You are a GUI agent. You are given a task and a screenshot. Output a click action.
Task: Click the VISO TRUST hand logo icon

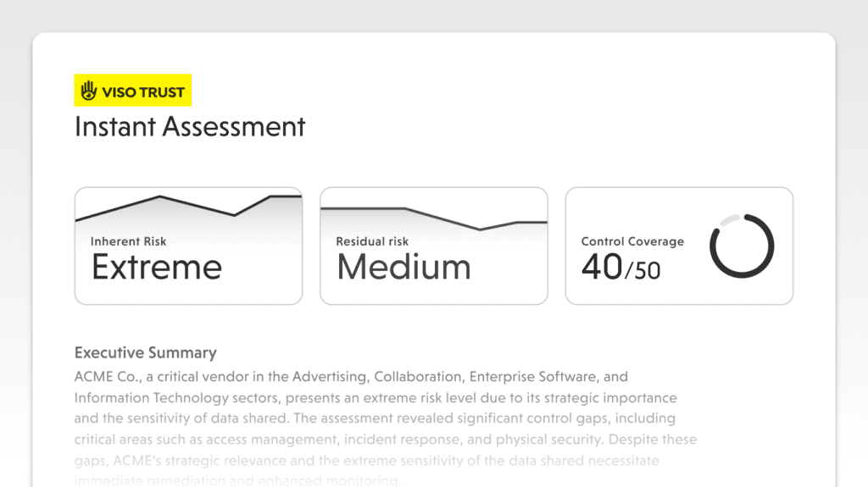tap(88, 91)
